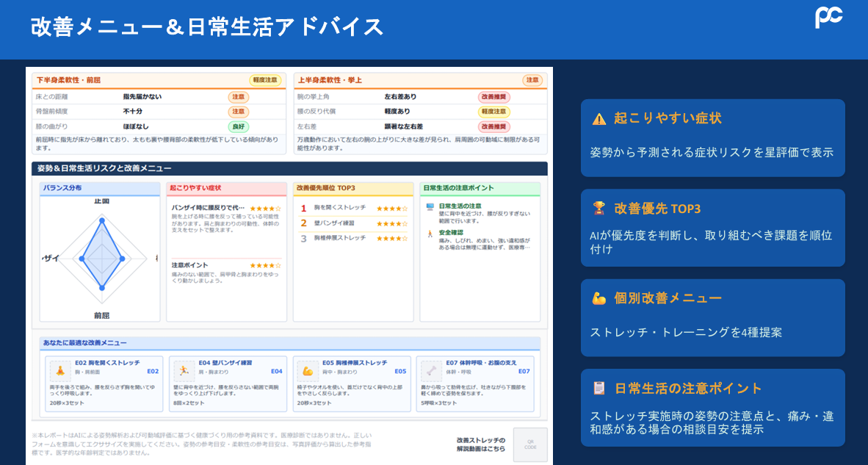868x465 pixels.
Task: Select the 日常生活の注意ポイント card on the right
Action: click(x=713, y=408)
